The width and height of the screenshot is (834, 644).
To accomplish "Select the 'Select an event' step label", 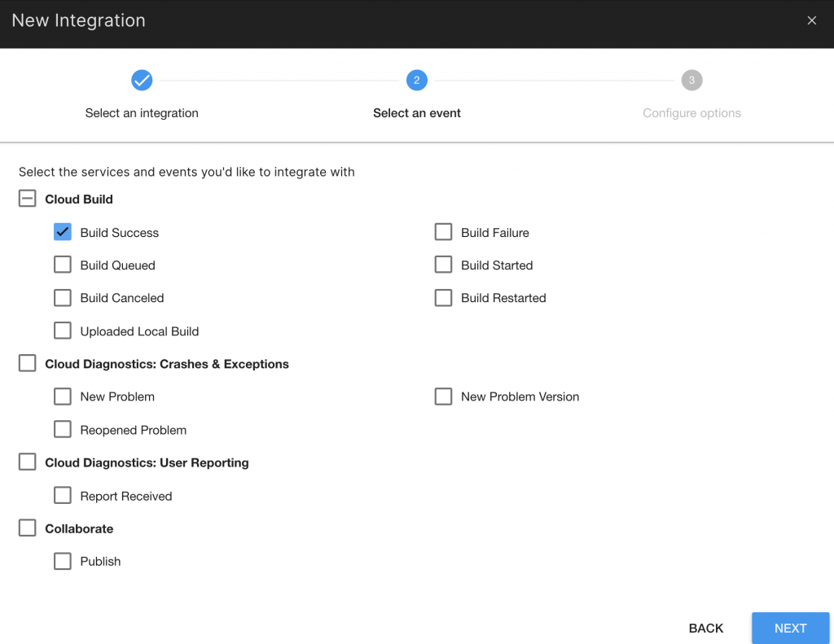I will (x=416, y=112).
